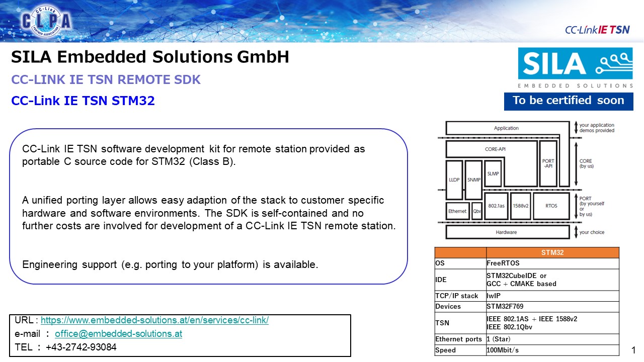Click the slide page number 1
Image resolution: width=644 pixels, height=362 pixels.
[634, 350]
